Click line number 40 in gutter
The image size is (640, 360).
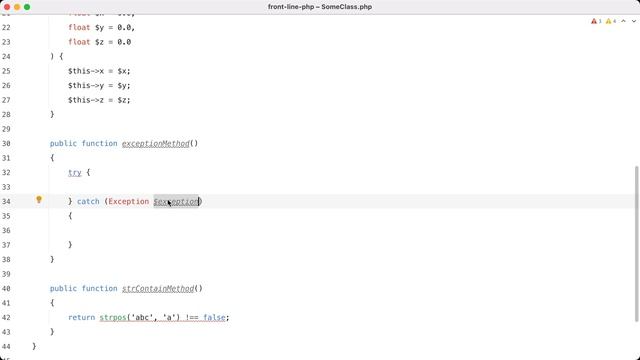pos(6,289)
